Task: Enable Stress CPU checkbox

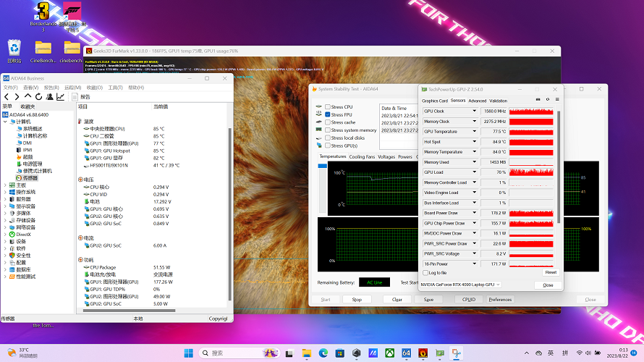Action: click(x=328, y=107)
